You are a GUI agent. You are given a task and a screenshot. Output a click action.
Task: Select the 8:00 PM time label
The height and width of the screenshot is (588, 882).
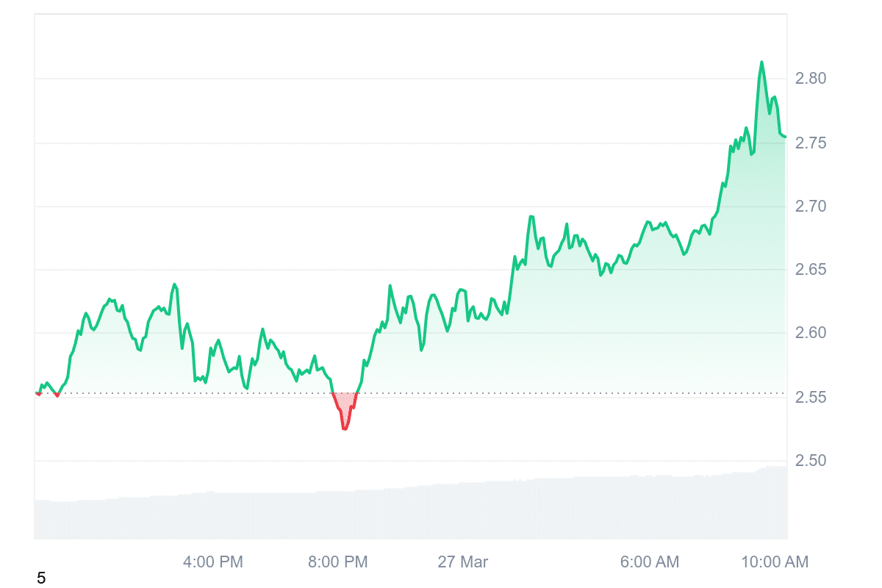338,562
